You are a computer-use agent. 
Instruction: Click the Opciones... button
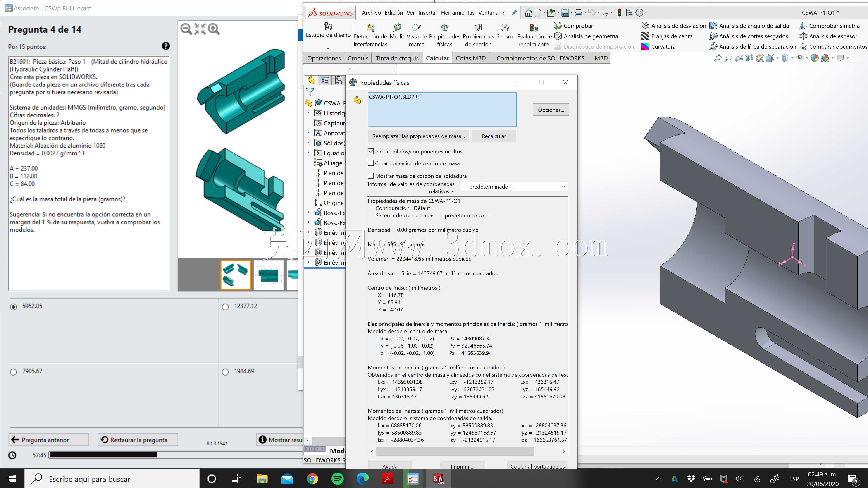551,110
